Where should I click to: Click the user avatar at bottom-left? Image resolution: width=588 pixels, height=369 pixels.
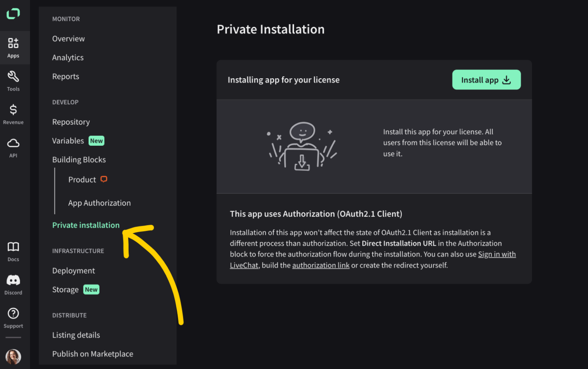click(13, 356)
